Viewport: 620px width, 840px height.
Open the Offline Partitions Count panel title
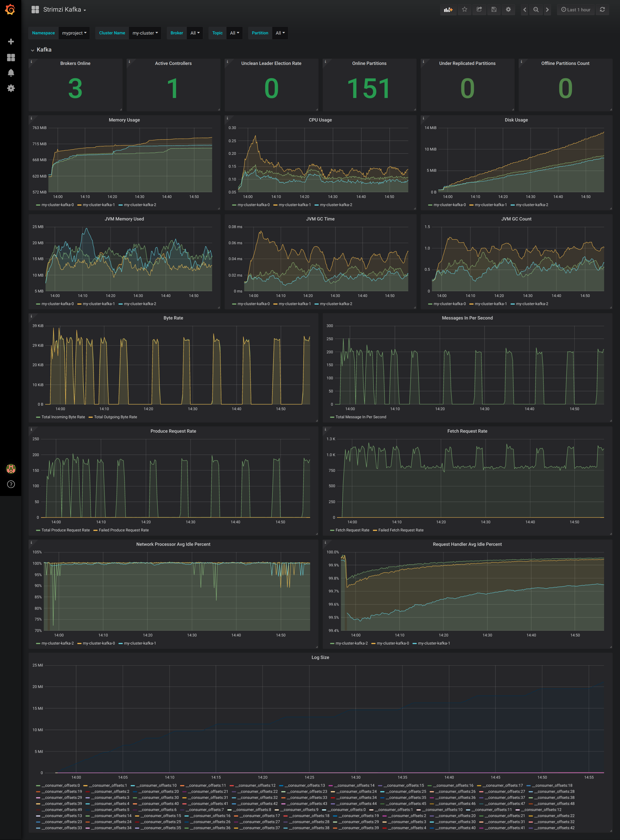[565, 63]
